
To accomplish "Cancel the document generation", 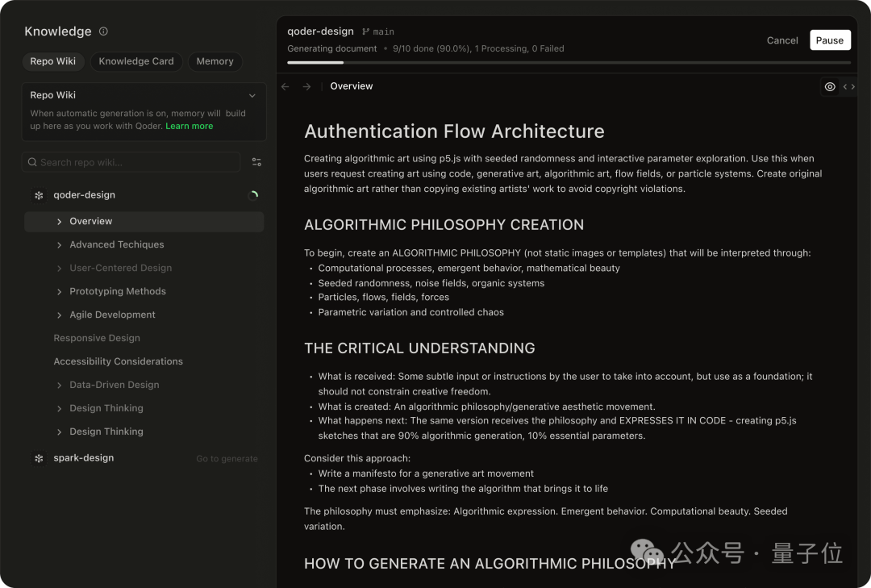I will 782,40.
